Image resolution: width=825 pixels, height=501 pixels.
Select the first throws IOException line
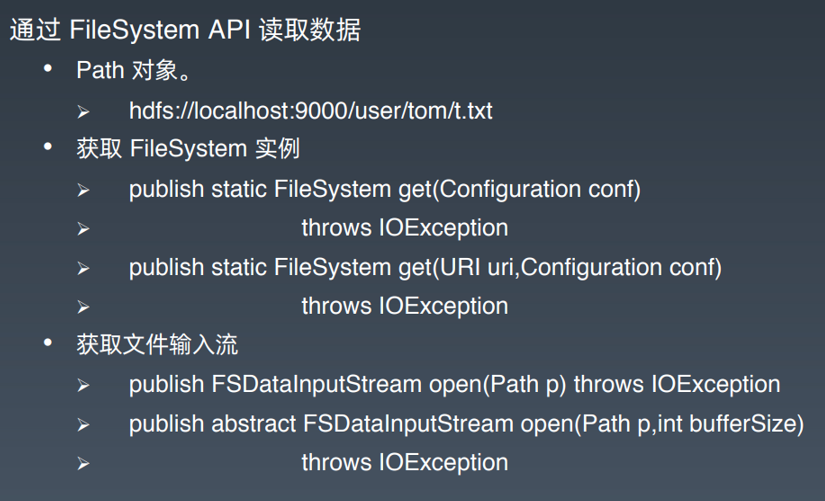click(x=405, y=228)
